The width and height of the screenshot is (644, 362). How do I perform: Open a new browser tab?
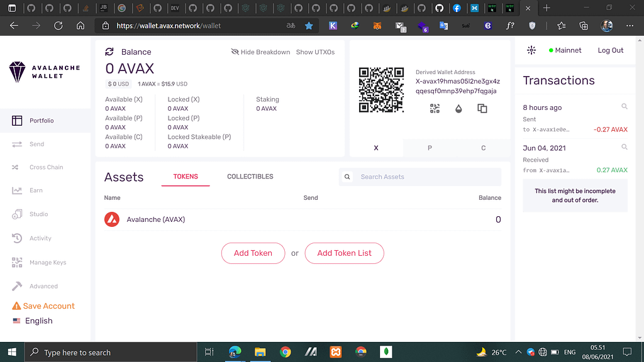tap(547, 8)
